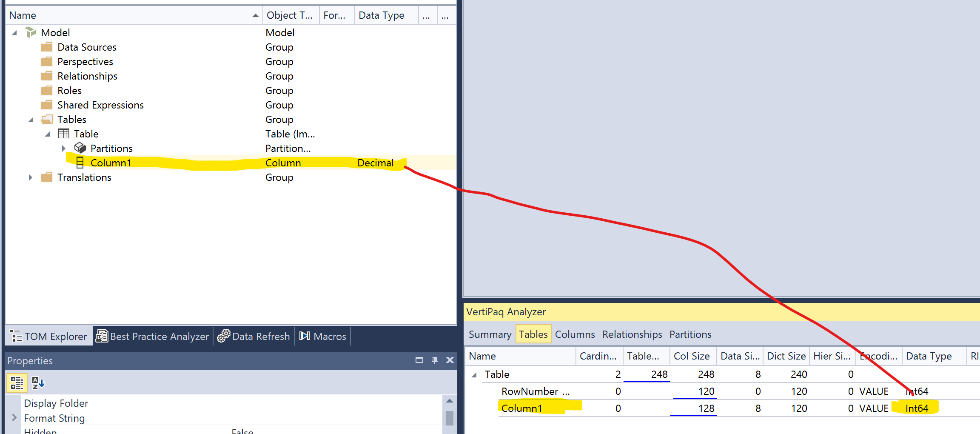980x434 pixels.
Task: Click the Partitions icon under Table
Action: (x=80, y=148)
